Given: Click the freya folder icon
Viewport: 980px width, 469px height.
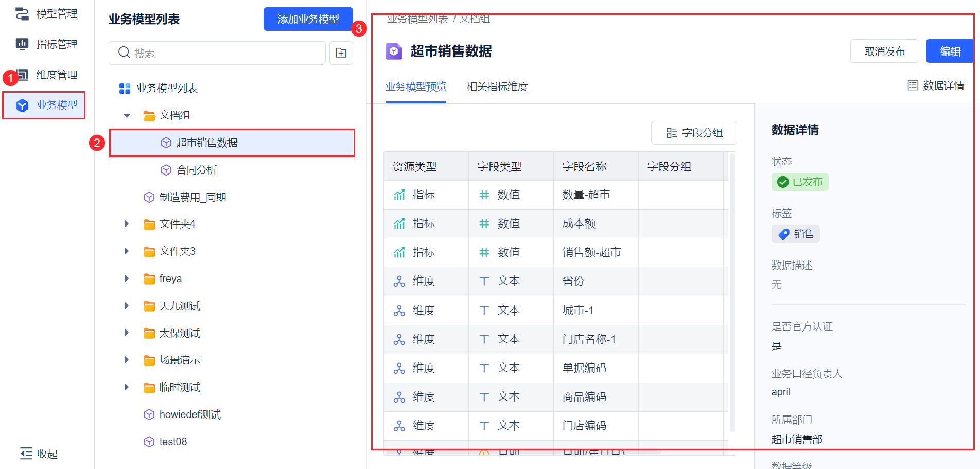Looking at the screenshot, I should click(149, 279).
